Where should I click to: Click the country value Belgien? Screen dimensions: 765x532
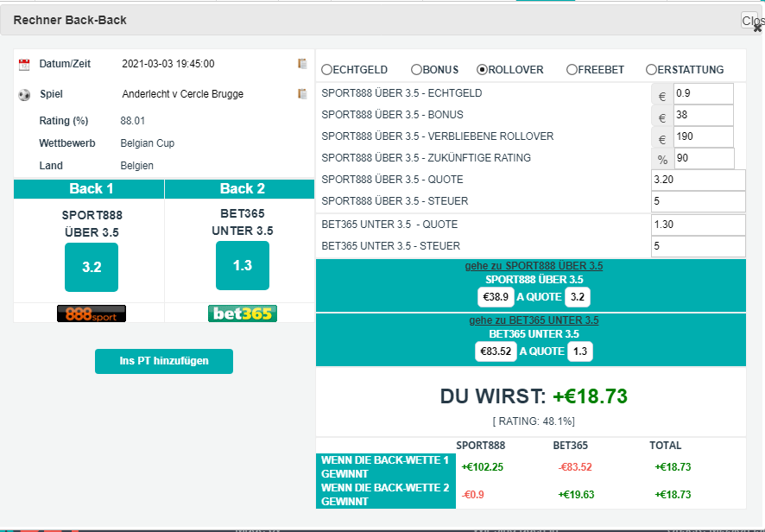(x=137, y=166)
